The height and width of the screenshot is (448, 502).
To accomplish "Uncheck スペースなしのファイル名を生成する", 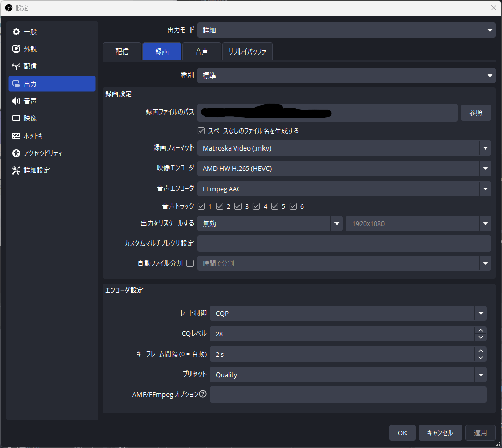I will [201, 130].
